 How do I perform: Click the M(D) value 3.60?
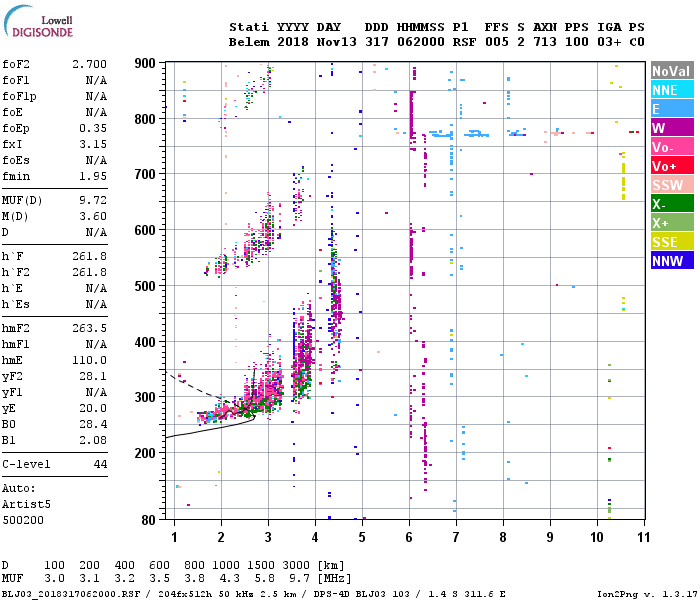(x=93, y=217)
